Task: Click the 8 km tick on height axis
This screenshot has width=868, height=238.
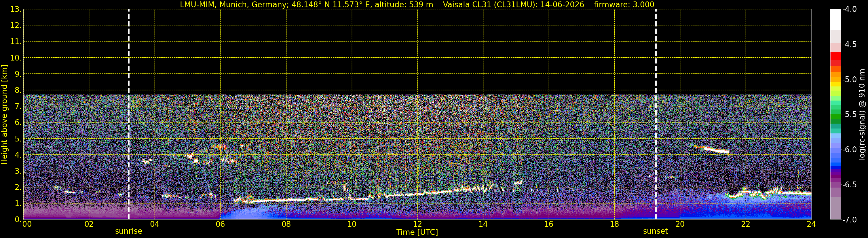Action: pos(18,90)
